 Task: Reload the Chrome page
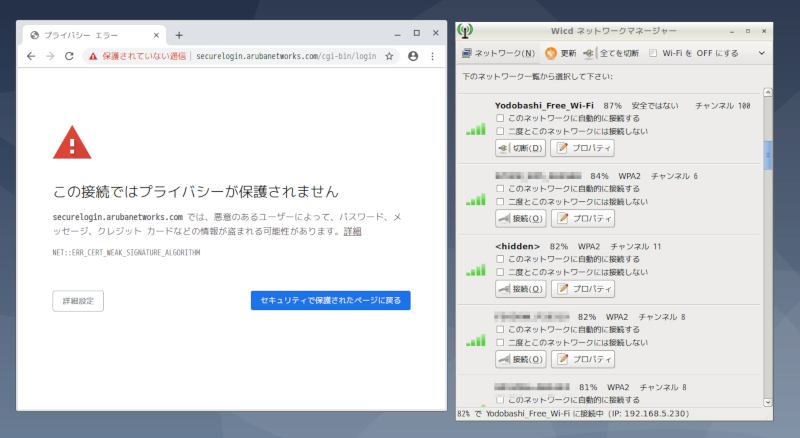click(69, 56)
